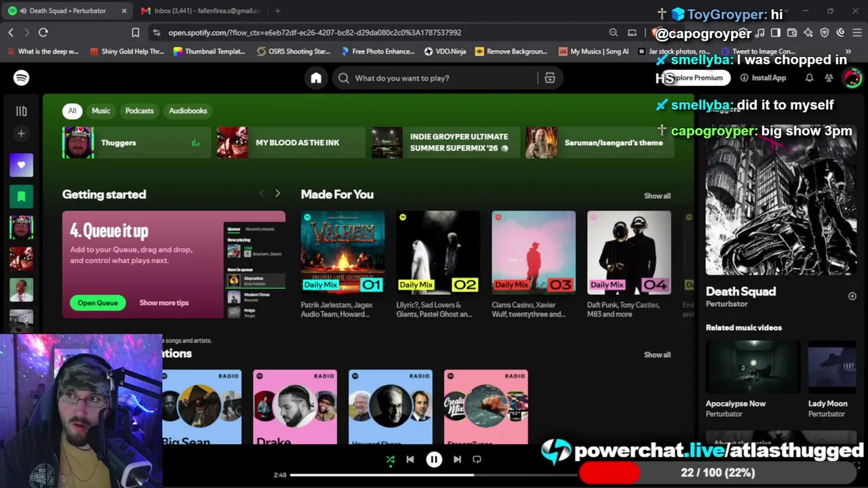This screenshot has height=488, width=868.
Task: Click the Spotify logo
Action: point(21,78)
